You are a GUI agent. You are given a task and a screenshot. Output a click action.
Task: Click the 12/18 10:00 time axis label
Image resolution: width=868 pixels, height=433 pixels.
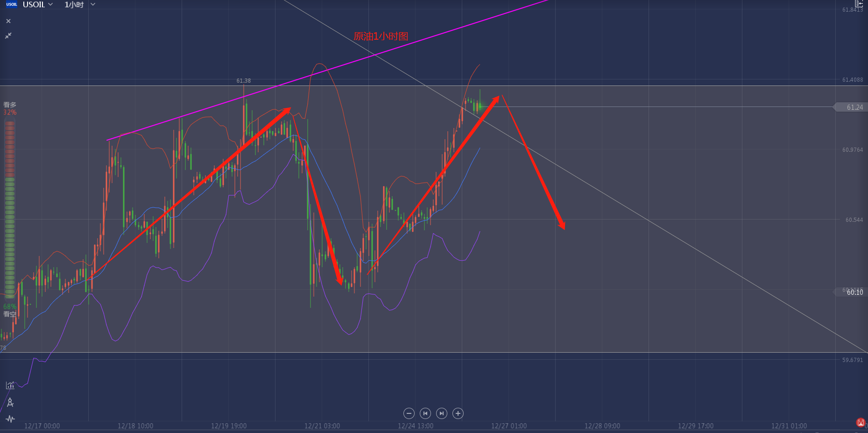pos(135,426)
